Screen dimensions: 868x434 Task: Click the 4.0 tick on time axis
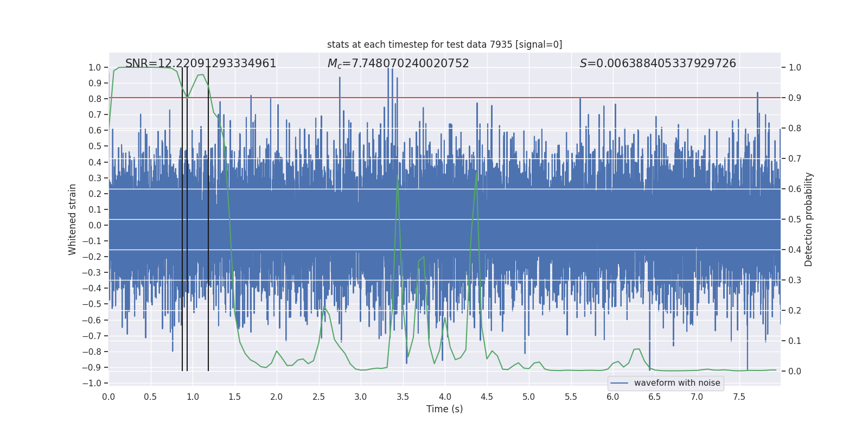(444, 397)
